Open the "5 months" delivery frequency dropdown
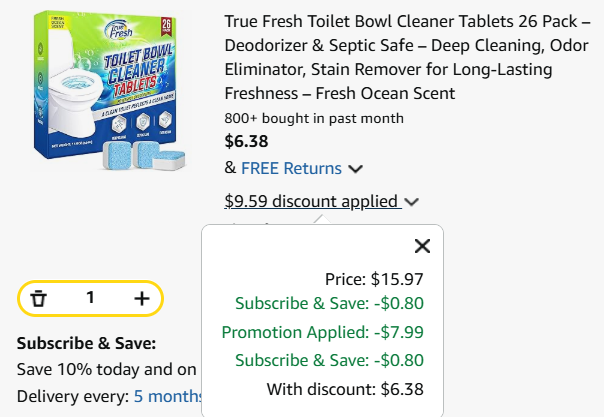Viewport: 604px width, 417px height. coord(168,396)
